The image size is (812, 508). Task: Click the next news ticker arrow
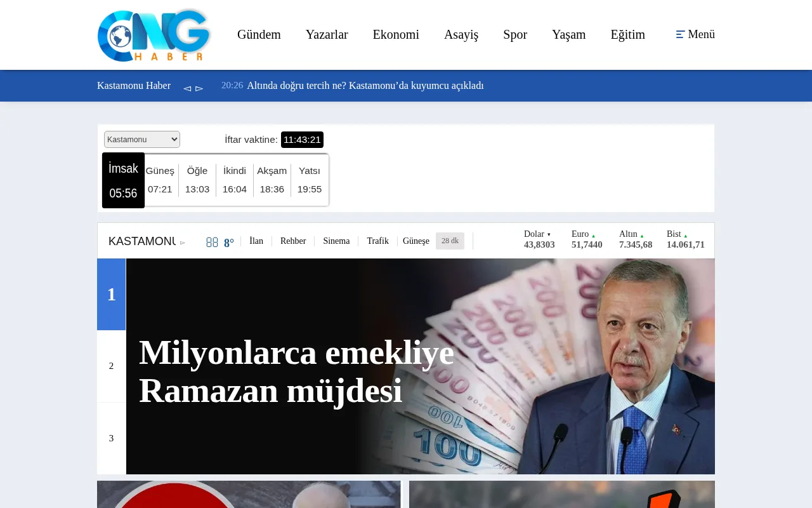click(199, 88)
